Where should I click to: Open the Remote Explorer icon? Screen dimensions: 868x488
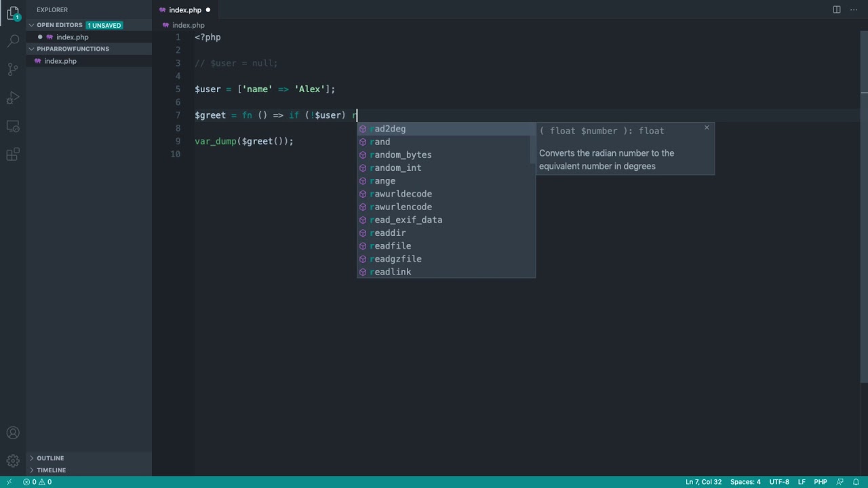[x=13, y=126]
